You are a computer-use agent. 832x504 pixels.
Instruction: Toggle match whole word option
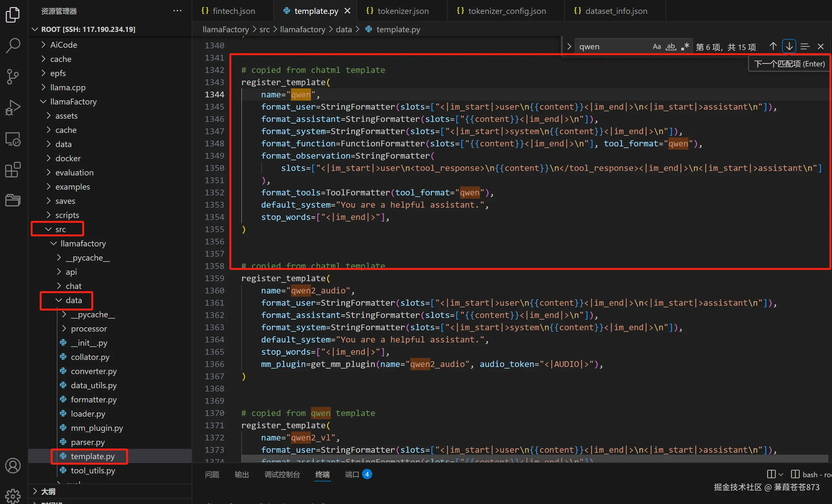pos(671,46)
